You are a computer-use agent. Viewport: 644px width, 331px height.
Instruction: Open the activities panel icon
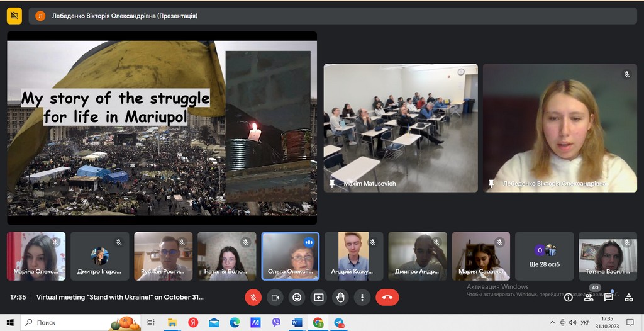pyautogui.click(x=628, y=297)
